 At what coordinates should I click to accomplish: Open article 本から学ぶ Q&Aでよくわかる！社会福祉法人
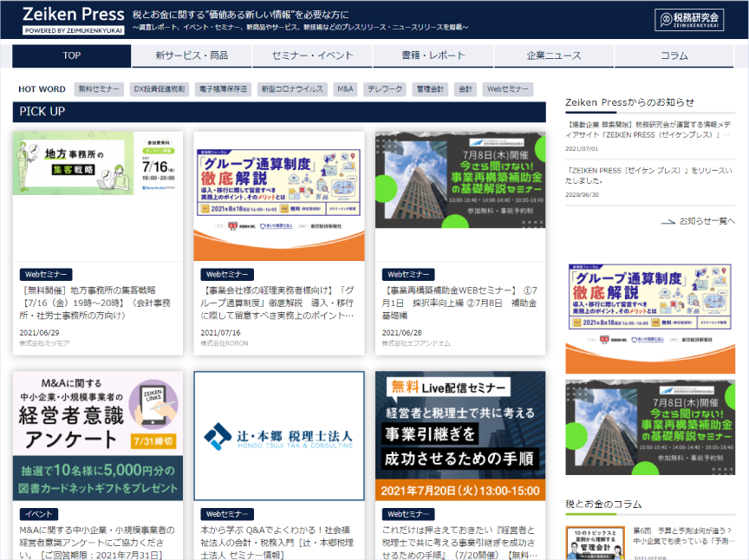click(x=277, y=543)
